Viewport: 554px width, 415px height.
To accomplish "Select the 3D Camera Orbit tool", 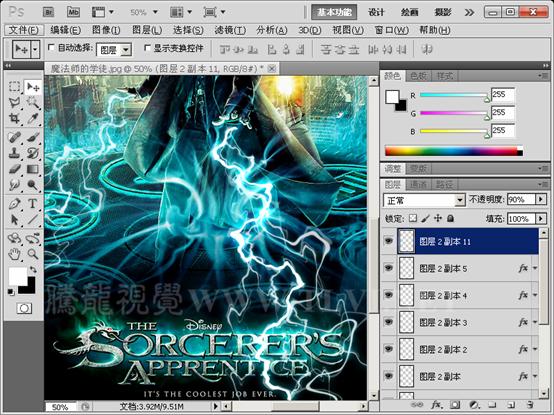I will pos(33,238).
